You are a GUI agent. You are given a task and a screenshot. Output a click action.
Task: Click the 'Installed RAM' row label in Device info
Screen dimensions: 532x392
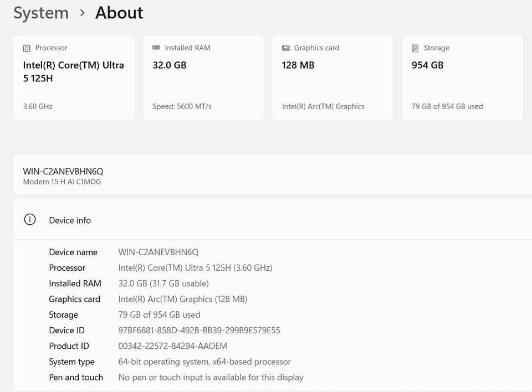click(x=75, y=283)
